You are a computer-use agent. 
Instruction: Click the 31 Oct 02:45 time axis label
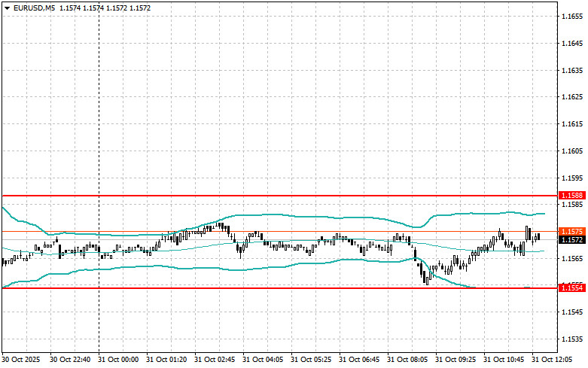pyautogui.click(x=215, y=360)
